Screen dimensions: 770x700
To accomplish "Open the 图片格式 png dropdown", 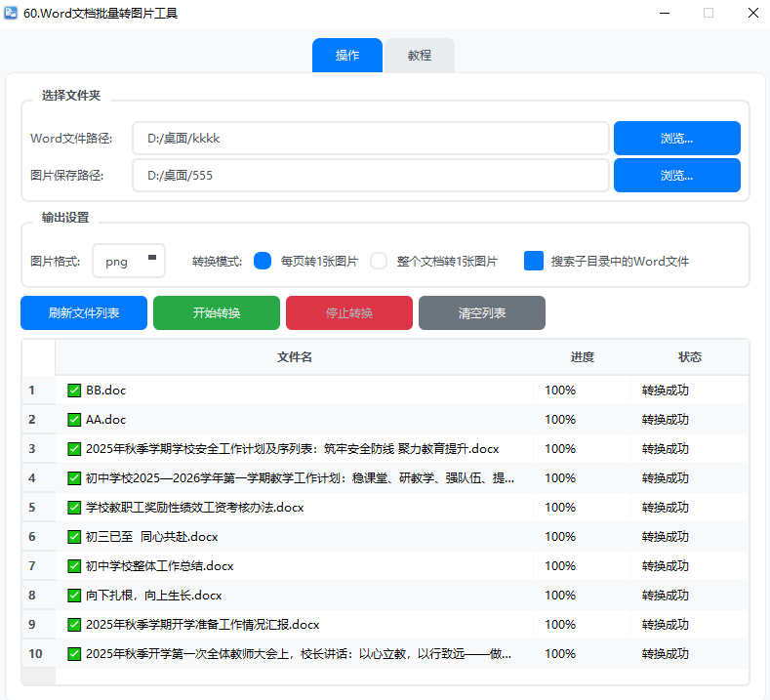I will coord(129,261).
